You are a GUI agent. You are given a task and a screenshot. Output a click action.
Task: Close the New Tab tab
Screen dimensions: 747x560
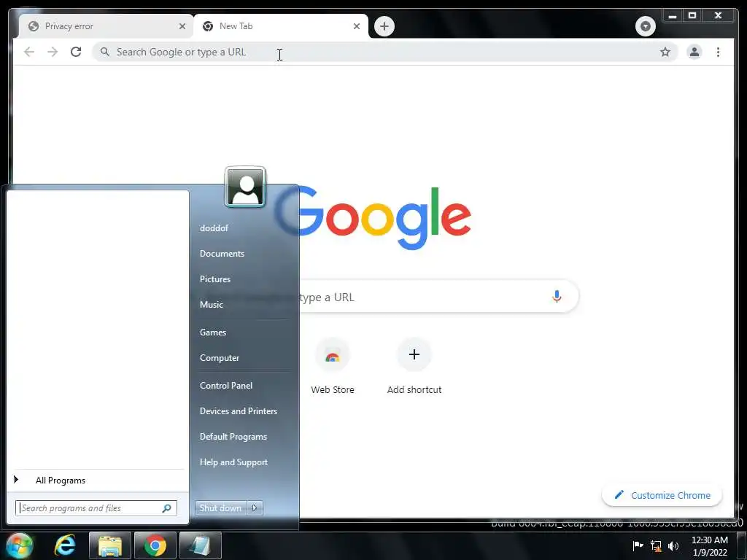356,26
